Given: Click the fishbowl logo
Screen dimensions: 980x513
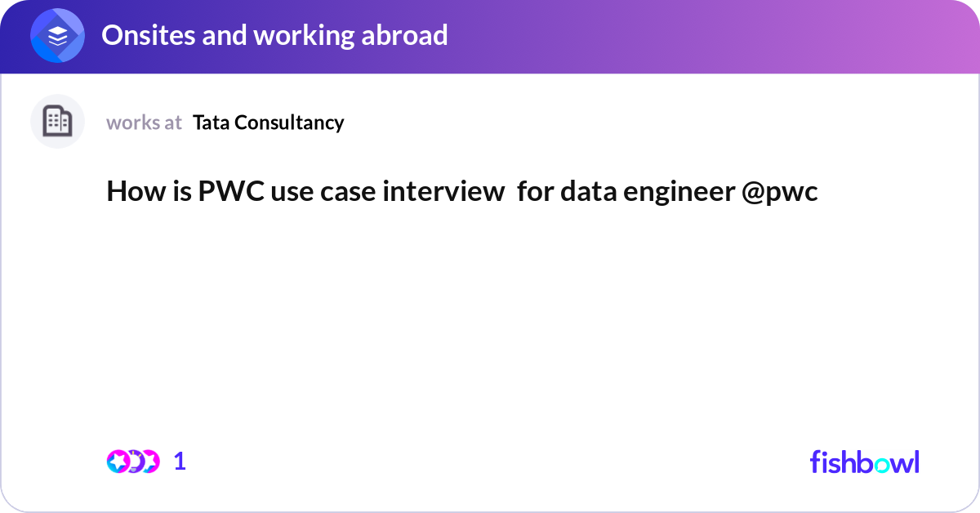Looking at the screenshot, I should (x=864, y=462).
